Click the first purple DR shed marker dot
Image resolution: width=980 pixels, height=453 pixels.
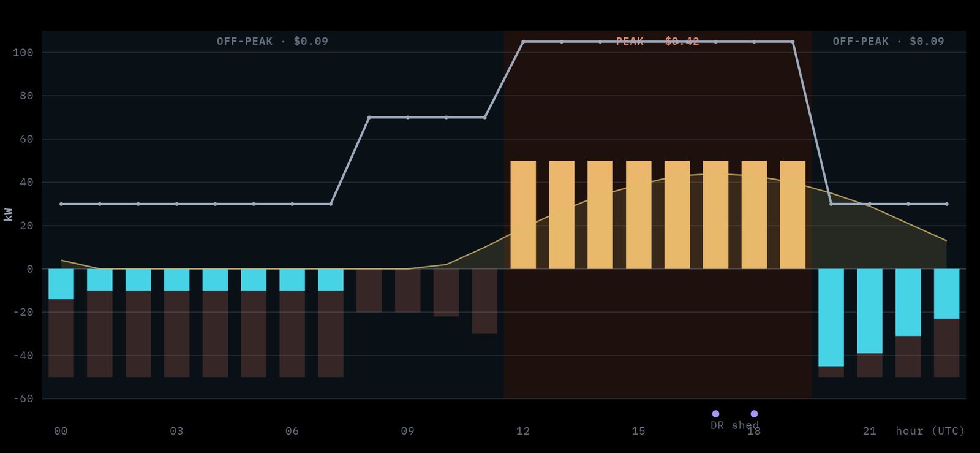[x=715, y=414]
